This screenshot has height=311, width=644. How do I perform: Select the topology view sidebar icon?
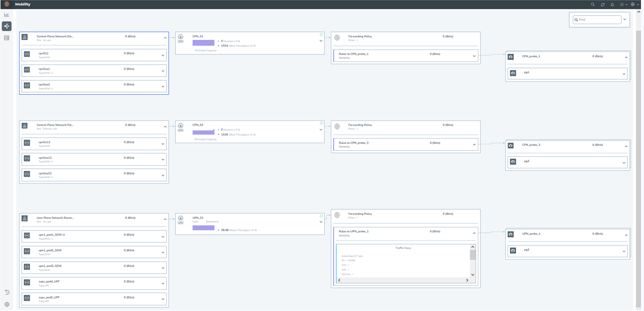point(7,26)
